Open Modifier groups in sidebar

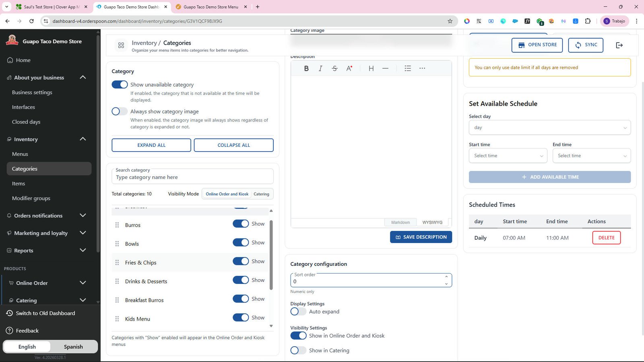(x=31, y=198)
